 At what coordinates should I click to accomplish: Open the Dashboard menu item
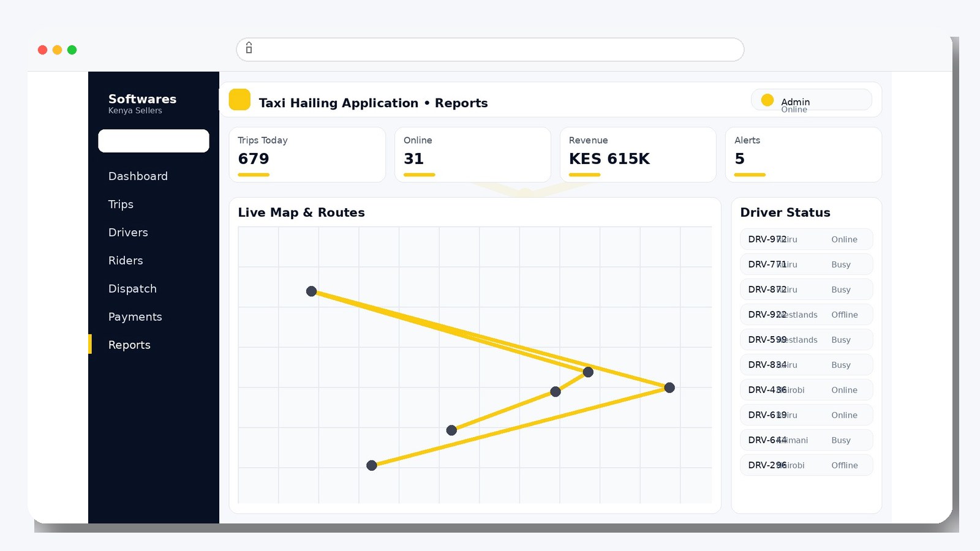[138, 176]
